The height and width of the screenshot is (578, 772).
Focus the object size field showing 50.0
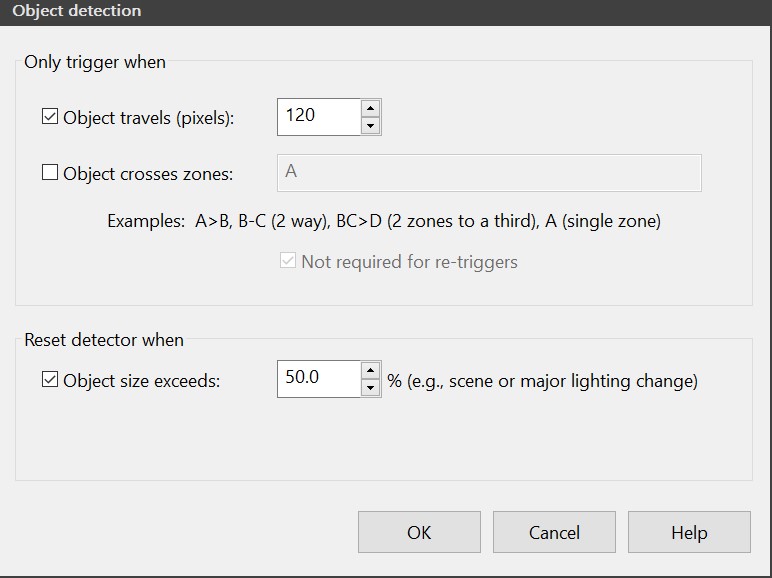pyautogui.click(x=318, y=379)
